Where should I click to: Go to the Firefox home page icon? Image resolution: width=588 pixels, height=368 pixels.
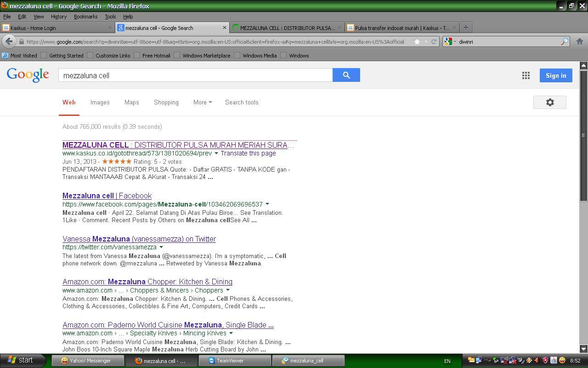580,41
